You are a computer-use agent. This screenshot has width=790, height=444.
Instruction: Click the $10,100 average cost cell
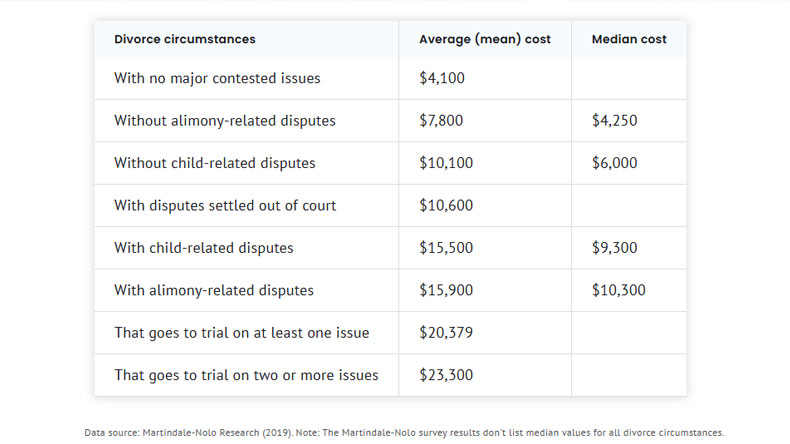[446, 163]
